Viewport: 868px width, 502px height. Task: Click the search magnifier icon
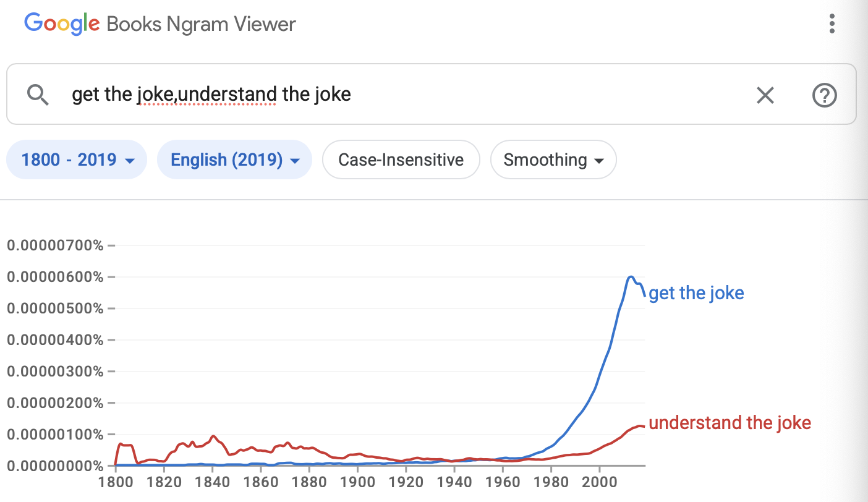coord(38,95)
